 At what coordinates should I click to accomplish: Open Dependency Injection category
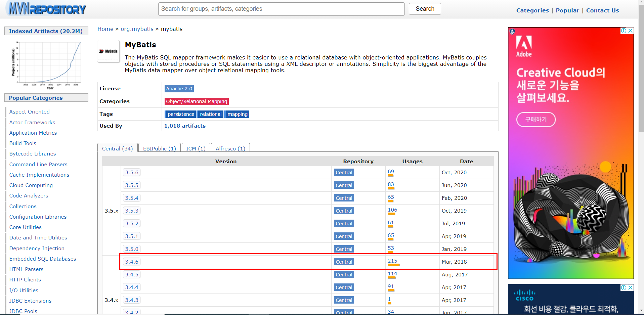point(37,248)
